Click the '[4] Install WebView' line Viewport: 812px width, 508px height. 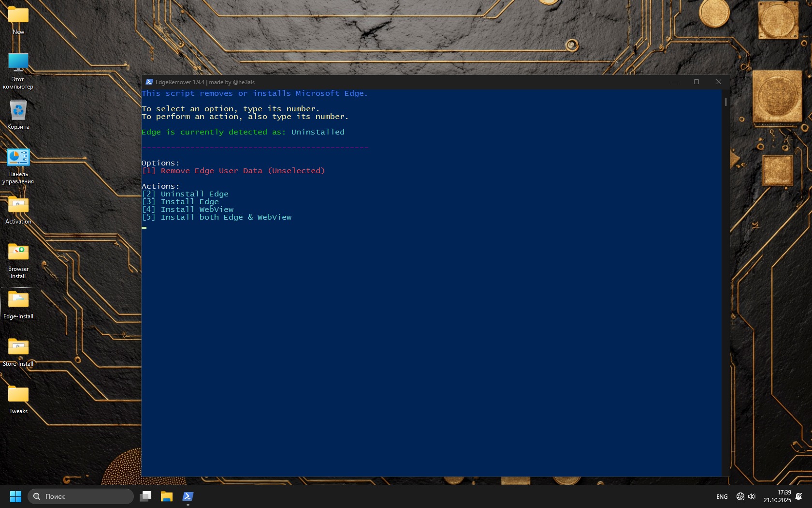point(188,209)
